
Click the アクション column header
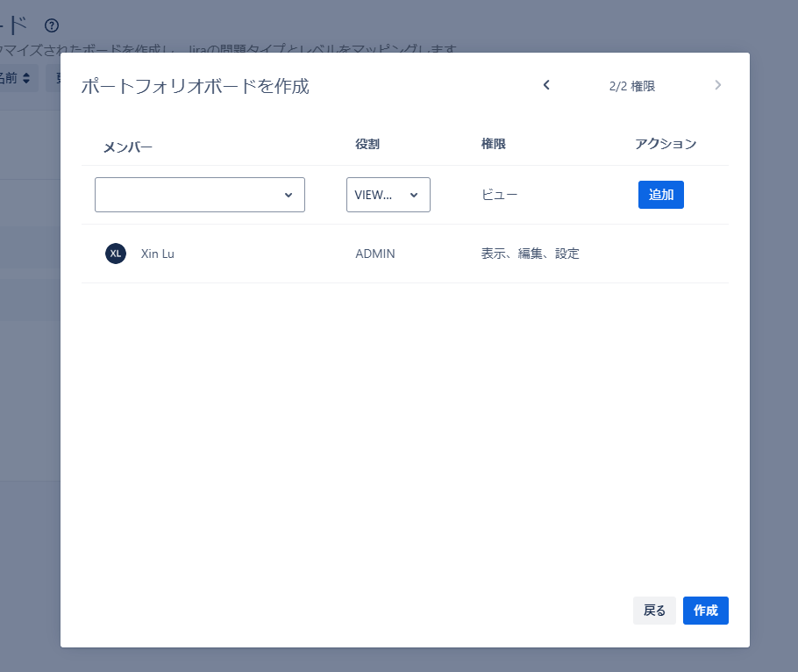(x=666, y=144)
